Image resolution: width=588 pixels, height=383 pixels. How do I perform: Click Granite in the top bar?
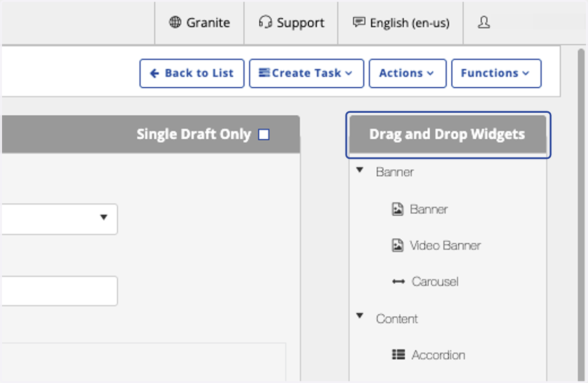point(199,23)
